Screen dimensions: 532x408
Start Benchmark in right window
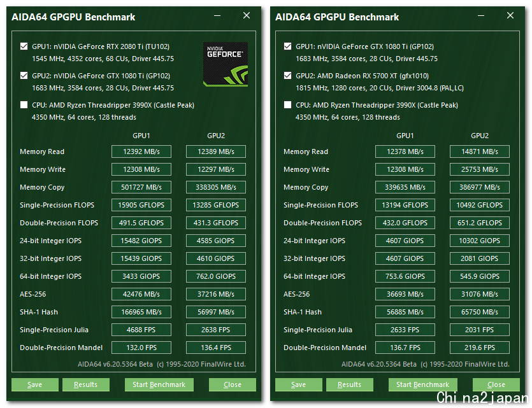(423, 384)
